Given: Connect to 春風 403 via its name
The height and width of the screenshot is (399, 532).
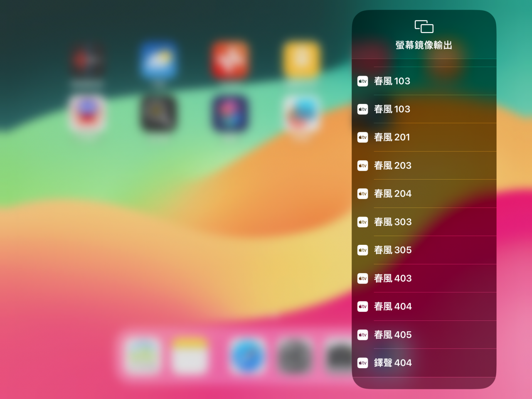Looking at the screenshot, I should coord(393,278).
